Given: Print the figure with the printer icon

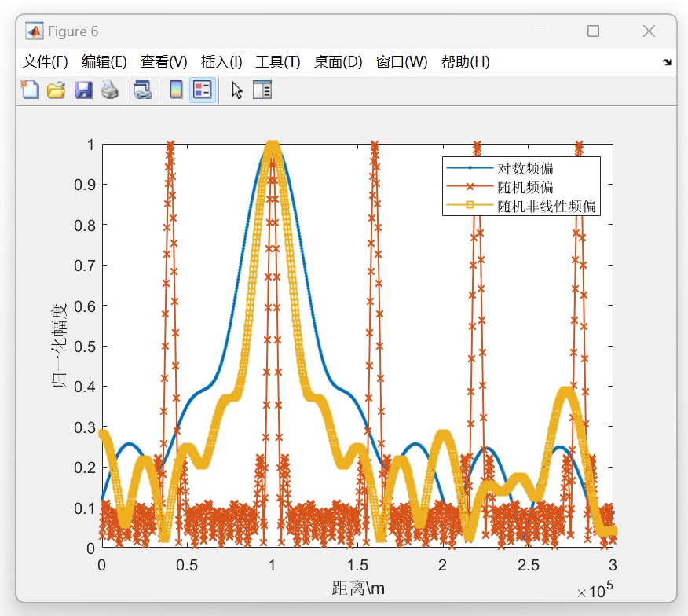Looking at the screenshot, I should point(110,90).
